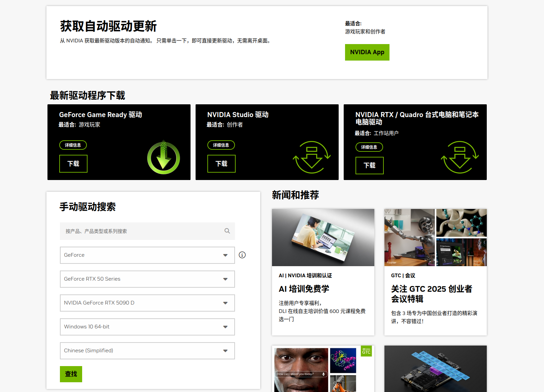The height and width of the screenshot is (392, 544).
Task: Expand the NVIDIA GeForce RTX 5090 D dropdown
Action: tap(147, 303)
